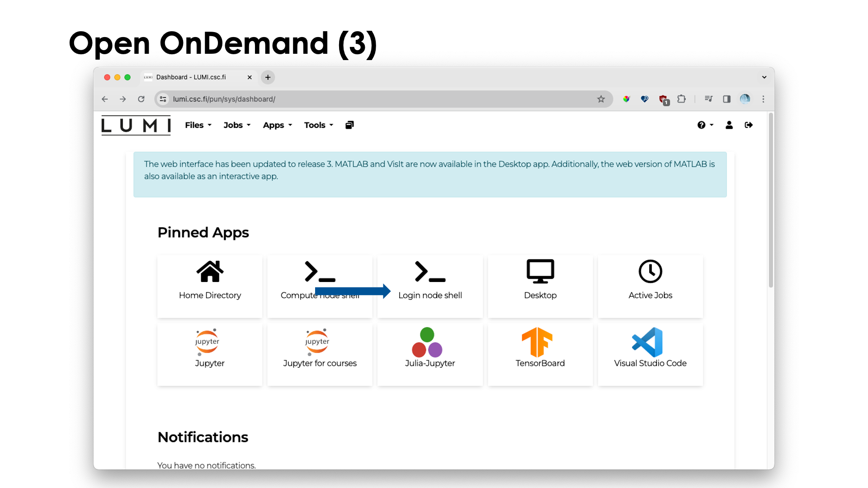This screenshot has width=868, height=488.
Task: Reload the dashboard page
Action: tap(141, 99)
